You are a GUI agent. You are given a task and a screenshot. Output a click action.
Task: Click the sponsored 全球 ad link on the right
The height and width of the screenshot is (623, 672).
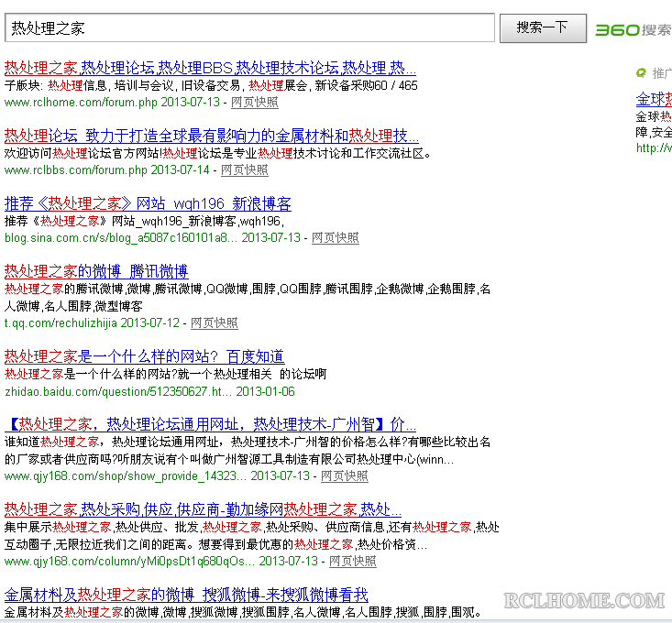point(654,100)
